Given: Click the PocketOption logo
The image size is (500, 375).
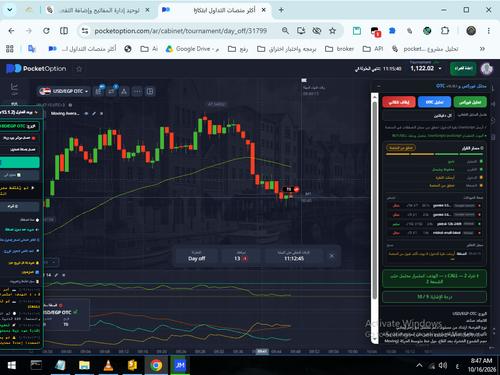Looking at the screenshot, I should pos(36,69).
